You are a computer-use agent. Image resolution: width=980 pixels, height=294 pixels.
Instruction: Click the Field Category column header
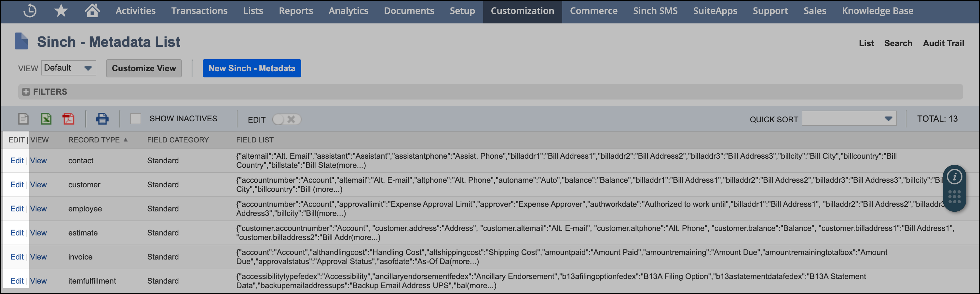178,140
